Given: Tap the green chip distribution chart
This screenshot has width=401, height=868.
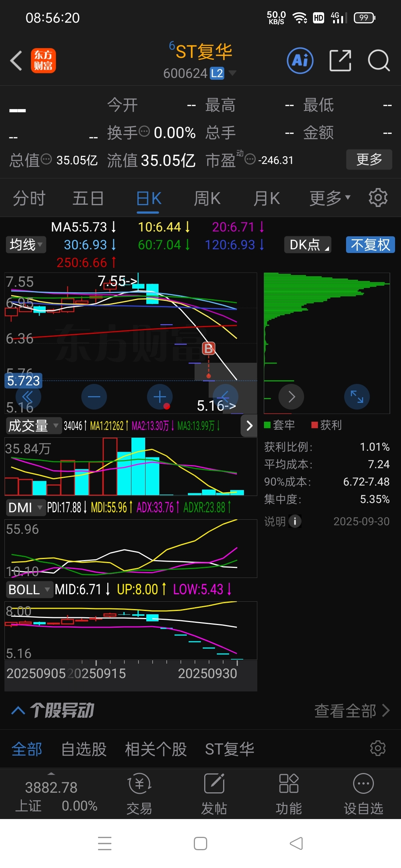Looking at the screenshot, I should (327, 343).
